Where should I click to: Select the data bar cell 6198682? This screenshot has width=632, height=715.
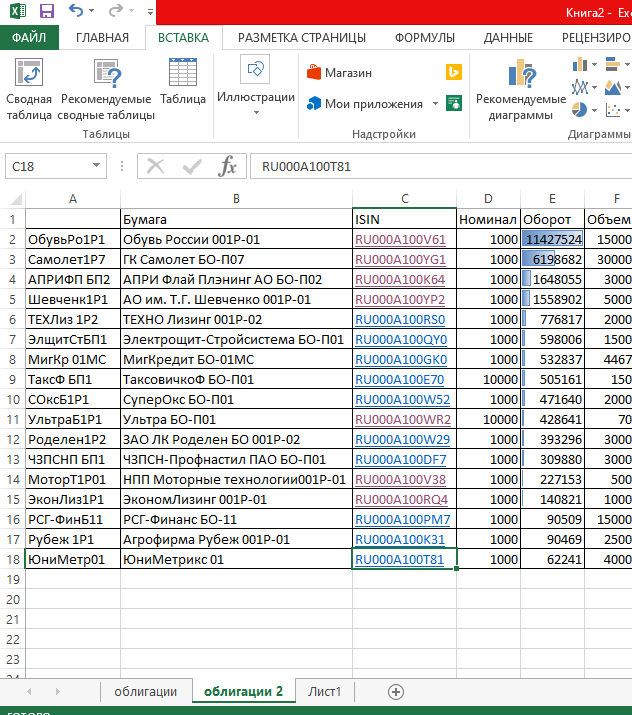click(552, 259)
